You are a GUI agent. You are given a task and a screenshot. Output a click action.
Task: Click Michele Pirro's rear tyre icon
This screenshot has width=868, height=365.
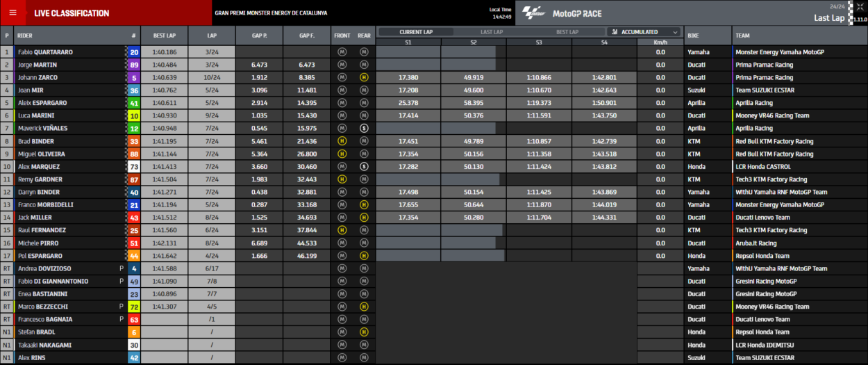tap(364, 243)
